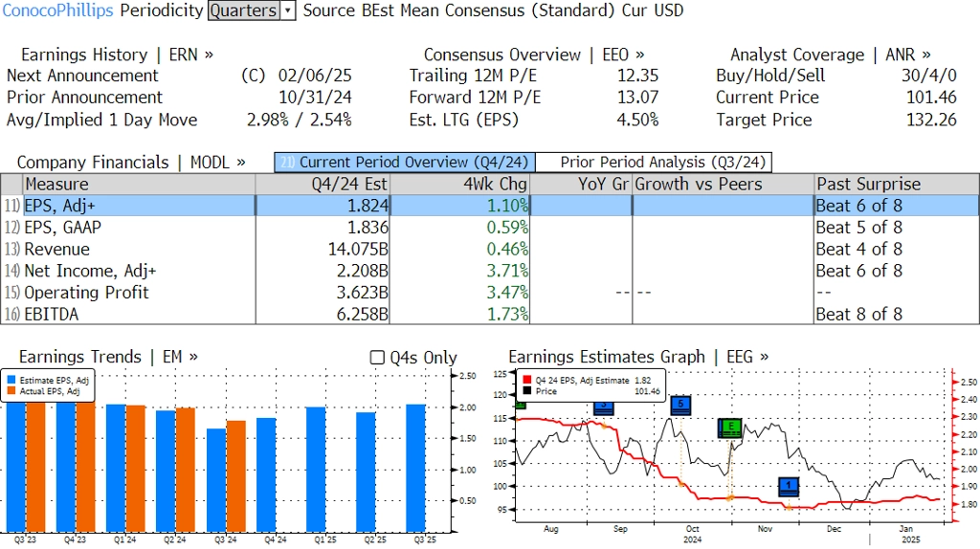Click blue Estimate EPS legend swatch
The width and height of the screenshot is (980, 549).
pos(11,380)
